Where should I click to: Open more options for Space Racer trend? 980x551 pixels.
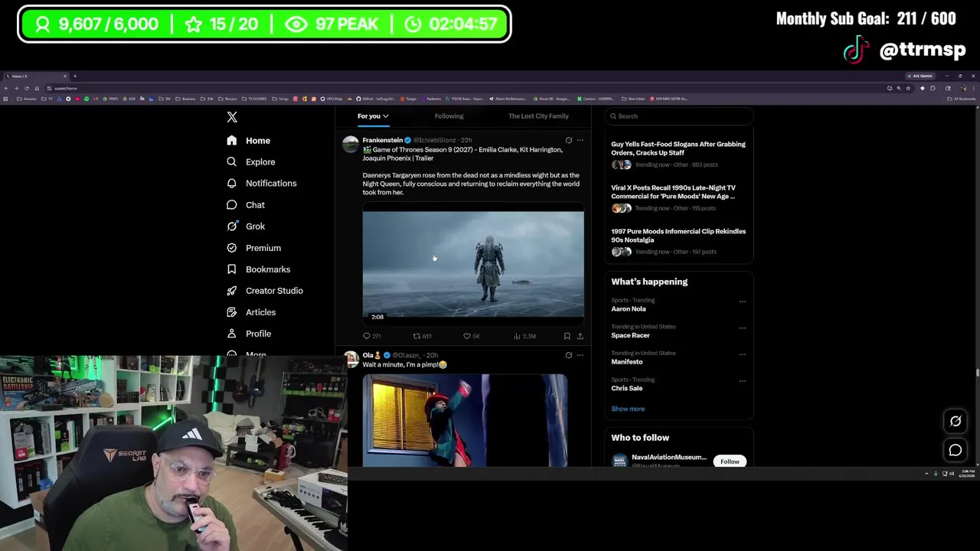click(742, 328)
